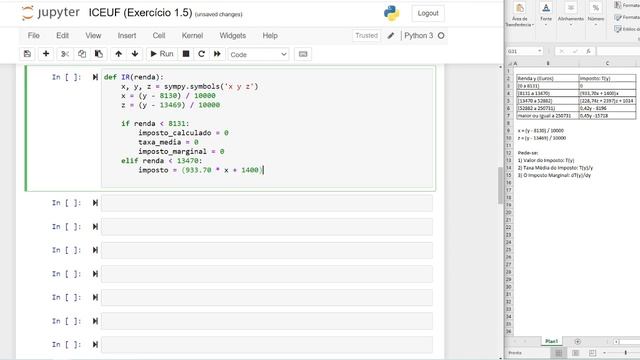Select the Plan1 sheet tab in Excel
Image resolution: width=640 pixels, height=360 pixels.
click(x=551, y=341)
